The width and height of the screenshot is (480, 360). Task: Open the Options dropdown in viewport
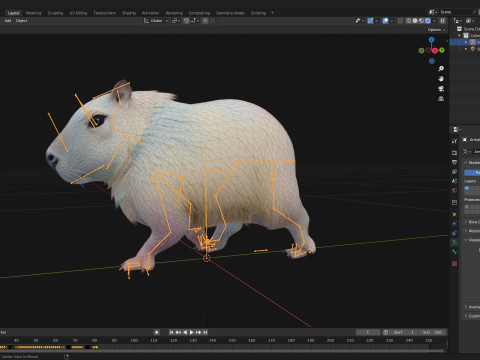(436, 30)
